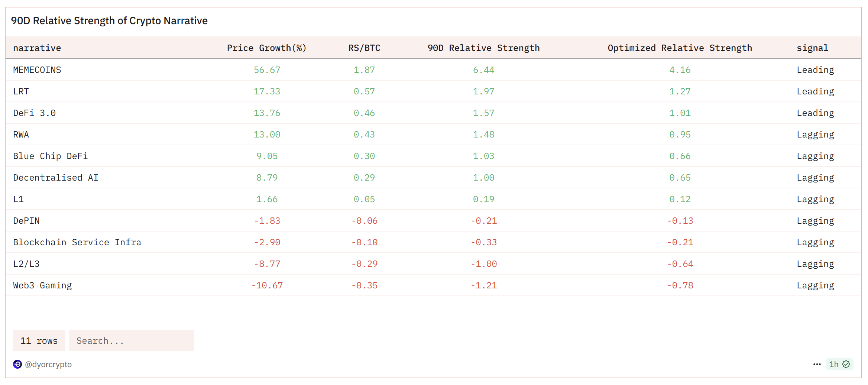Sort by the Price Growth(%) column header
This screenshot has width=868, height=385.
(x=266, y=48)
